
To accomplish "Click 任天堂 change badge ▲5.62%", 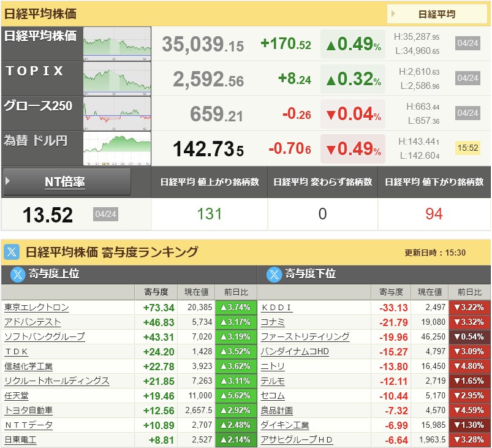I will [236, 396].
